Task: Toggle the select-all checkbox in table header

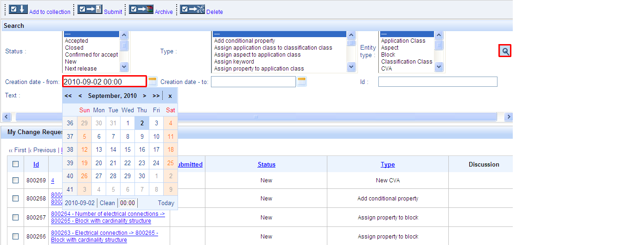Action: click(x=16, y=164)
